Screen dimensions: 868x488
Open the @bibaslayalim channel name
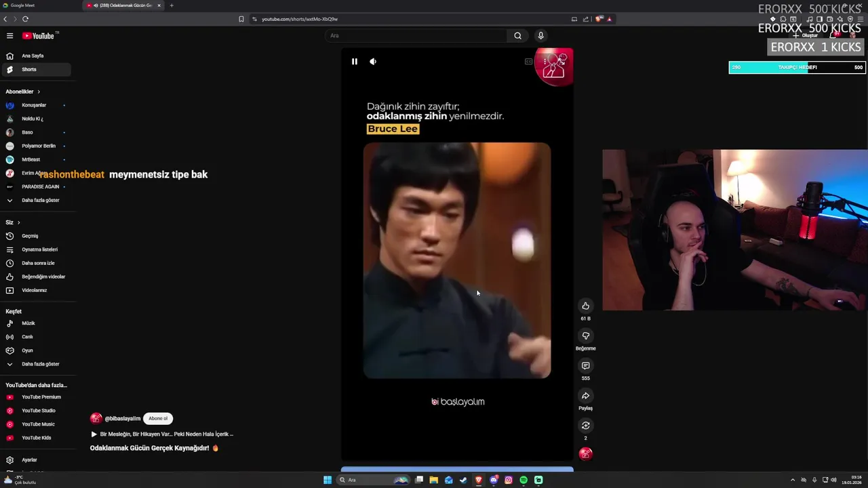pyautogui.click(x=122, y=419)
